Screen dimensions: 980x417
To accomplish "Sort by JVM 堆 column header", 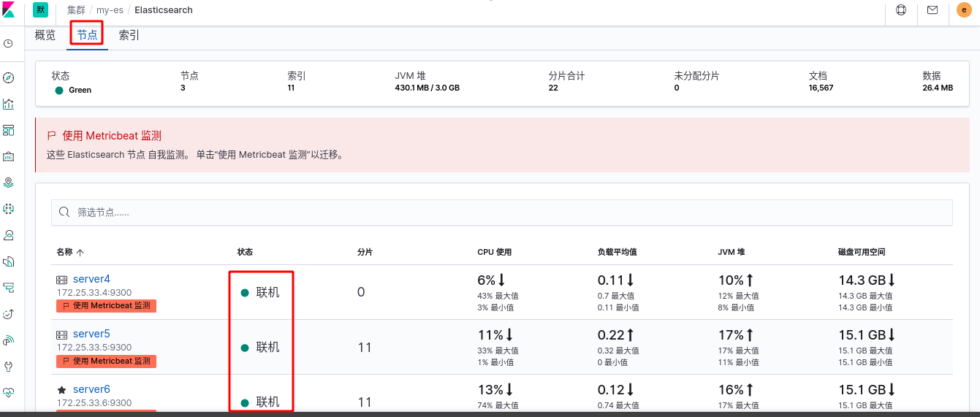I will click(x=732, y=252).
